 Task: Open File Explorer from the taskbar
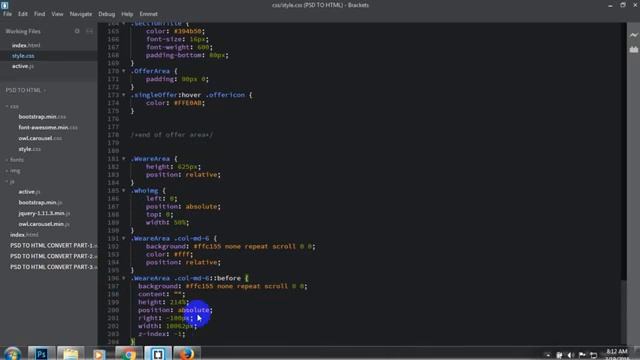pos(70,353)
